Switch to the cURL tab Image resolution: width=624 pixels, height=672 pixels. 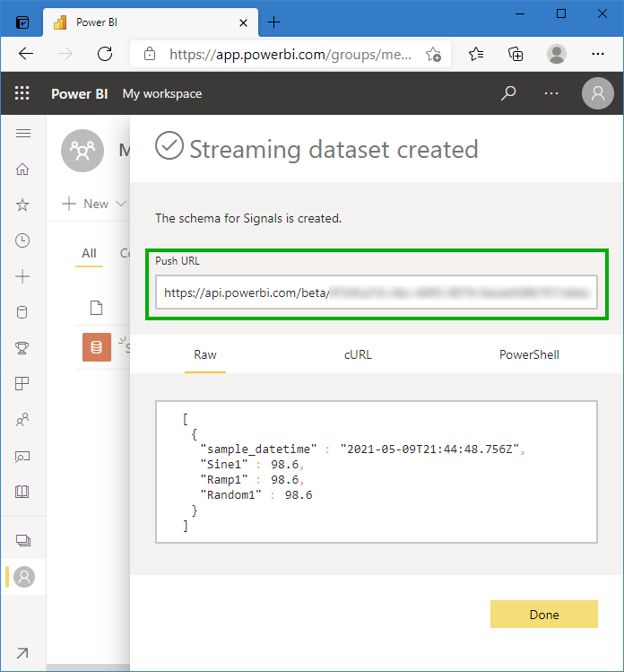point(358,355)
